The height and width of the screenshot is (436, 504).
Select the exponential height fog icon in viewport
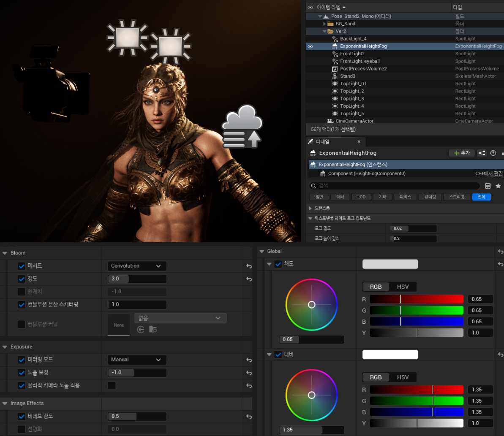[242, 127]
